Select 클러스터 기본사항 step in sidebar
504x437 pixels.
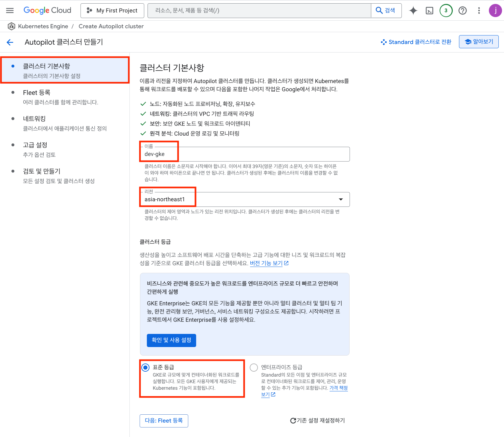tap(65, 70)
